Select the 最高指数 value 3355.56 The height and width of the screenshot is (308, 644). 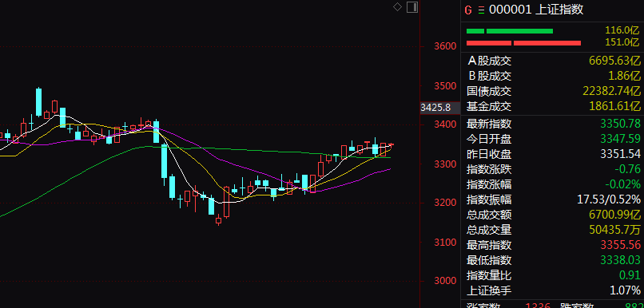(x=620, y=245)
